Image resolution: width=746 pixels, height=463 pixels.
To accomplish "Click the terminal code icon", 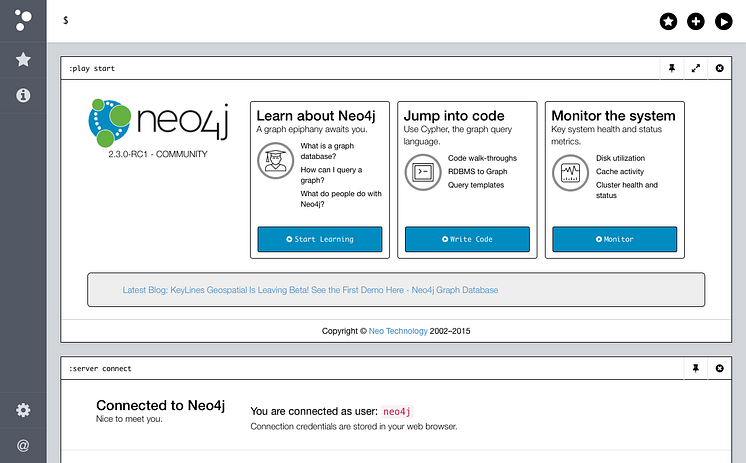I will click(423, 172).
